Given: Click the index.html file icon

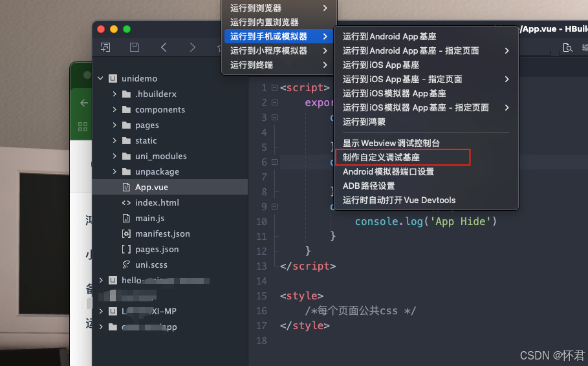Looking at the screenshot, I should coord(126,202).
